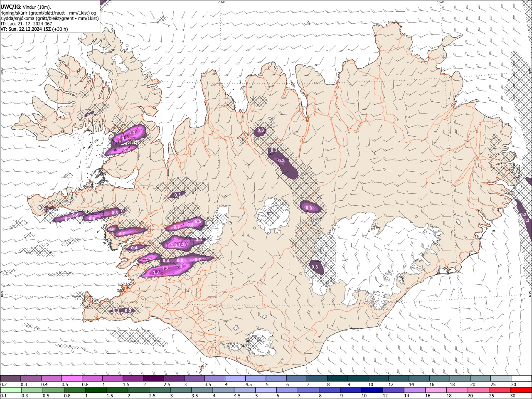Viewport: 532px width, 399px height.
Task: Click the Vindur (10m) heading text
Action: pyautogui.click(x=37, y=7)
